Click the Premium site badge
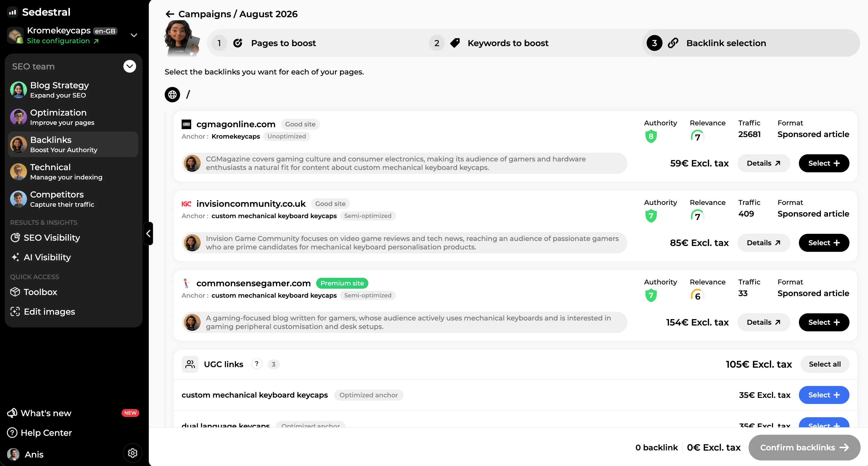This screenshot has height=466, width=868. pos(342,283)
